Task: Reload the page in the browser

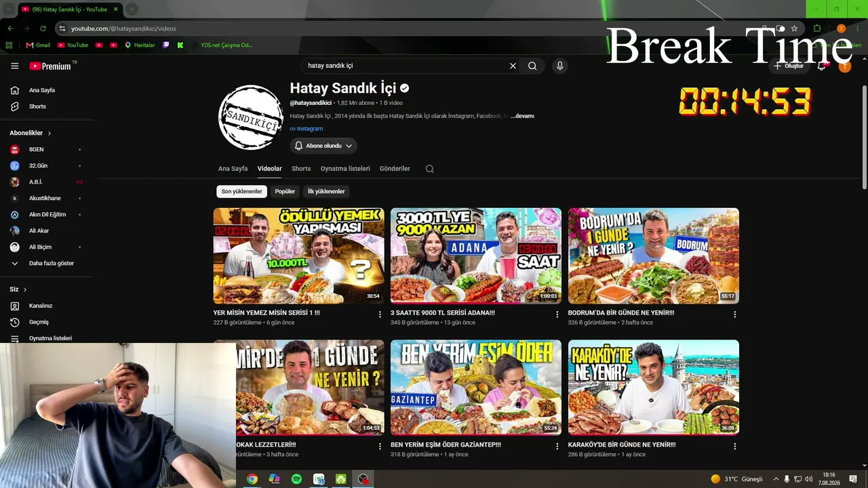Action: (x=43, y=28)
